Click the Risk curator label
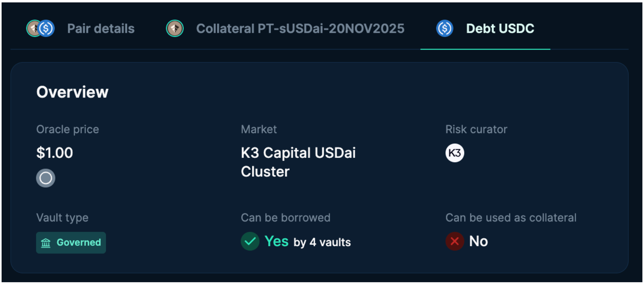The width and height of the screenshot is (644, 283). [476, 129]
